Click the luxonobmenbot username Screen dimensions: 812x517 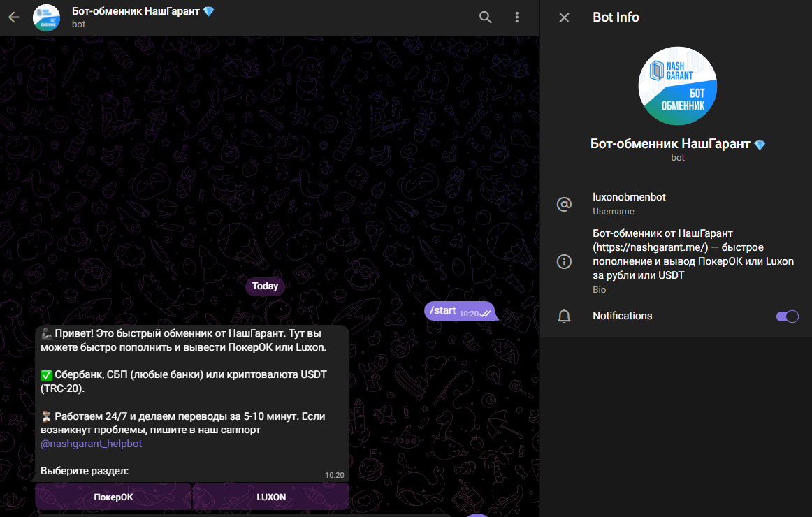[x=629, y=196]
